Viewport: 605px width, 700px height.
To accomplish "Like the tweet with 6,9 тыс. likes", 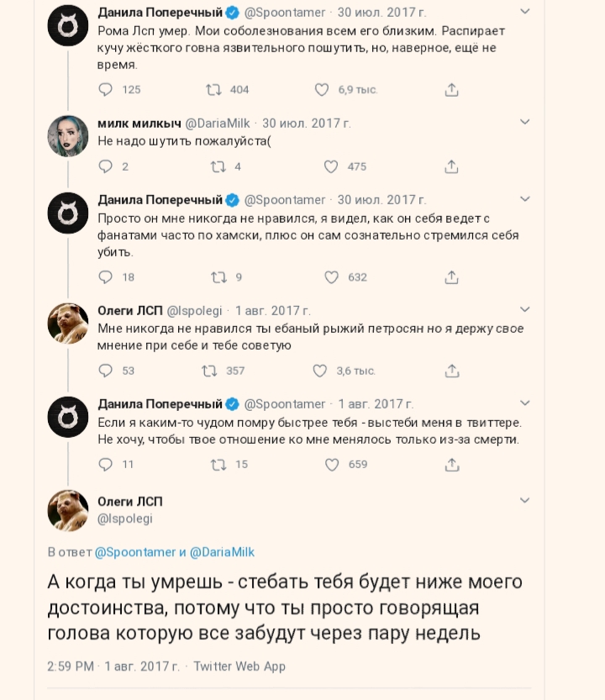I will coord(322,90).
